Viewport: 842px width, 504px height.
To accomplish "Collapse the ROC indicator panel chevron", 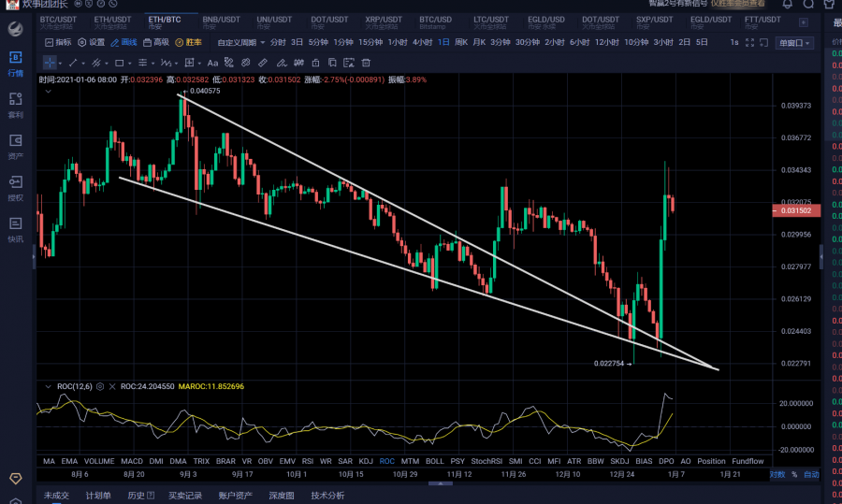I will click(48, 386).
